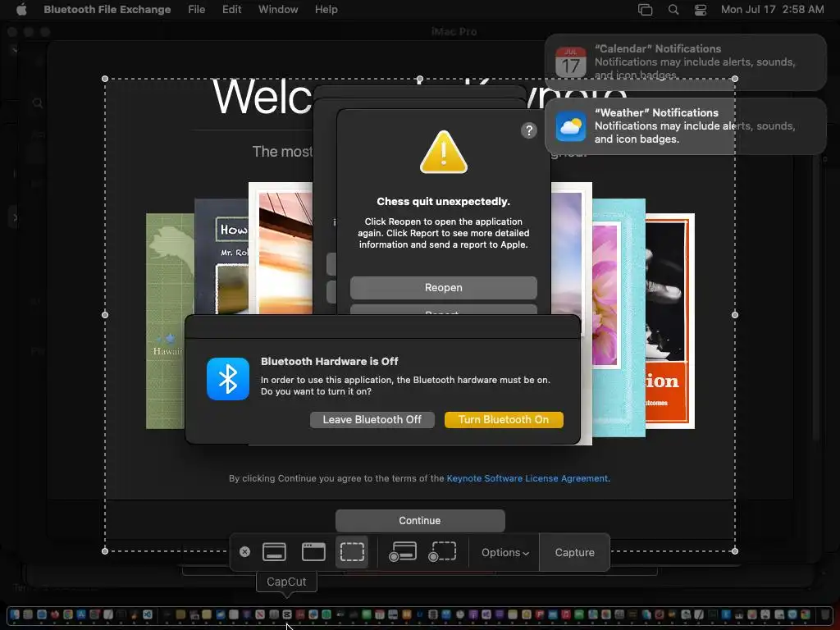Open the Help menu
840x630 pixels.
click(x=326, y=9)
